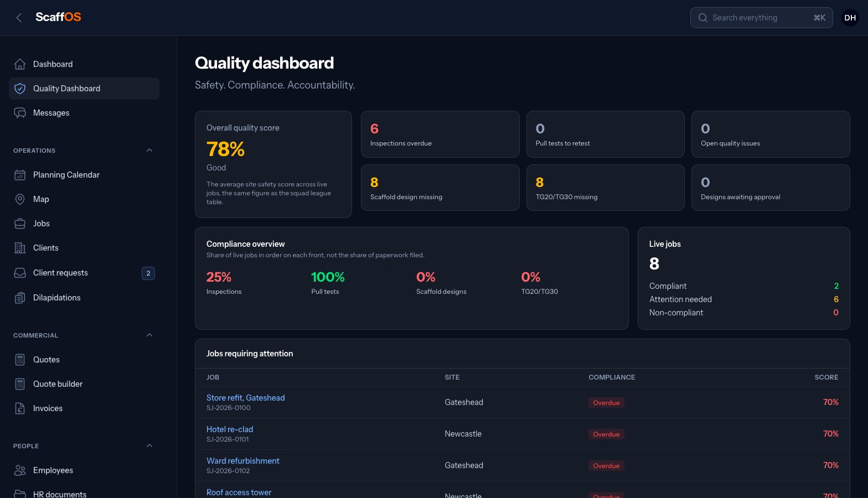
Task: Open the Quote builder page
Action: [84, 384]
